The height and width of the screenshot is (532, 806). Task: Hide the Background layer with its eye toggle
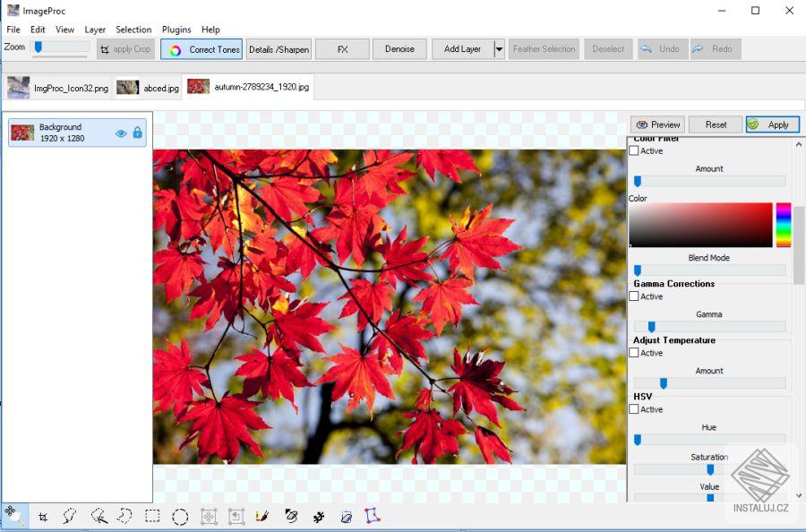tap(120, 132)
